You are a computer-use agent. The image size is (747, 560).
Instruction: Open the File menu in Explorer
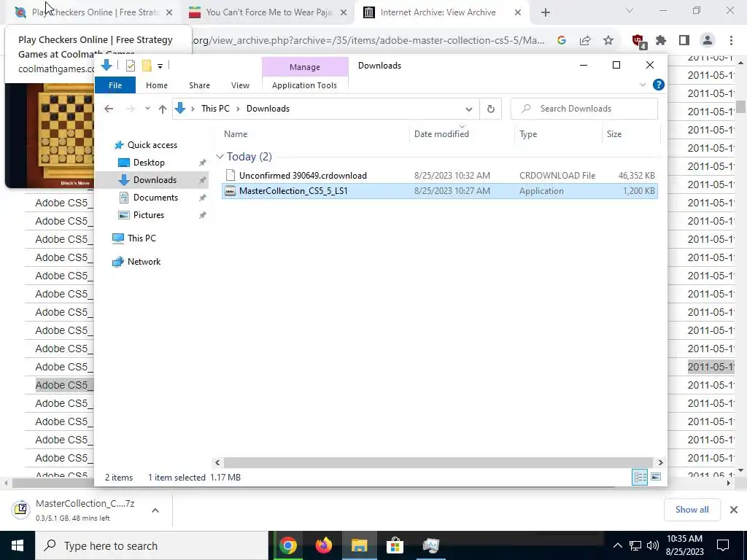[115, 85]
